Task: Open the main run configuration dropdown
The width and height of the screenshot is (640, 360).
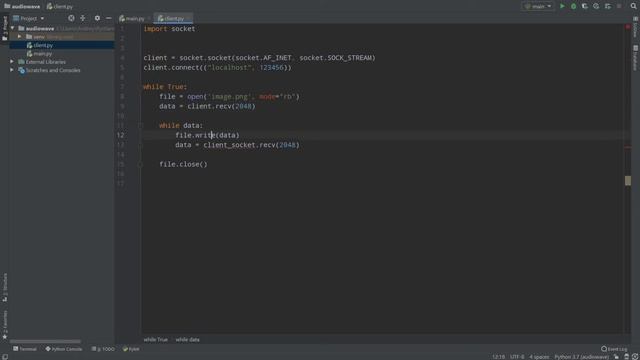Action: click(x=538, y=6)
